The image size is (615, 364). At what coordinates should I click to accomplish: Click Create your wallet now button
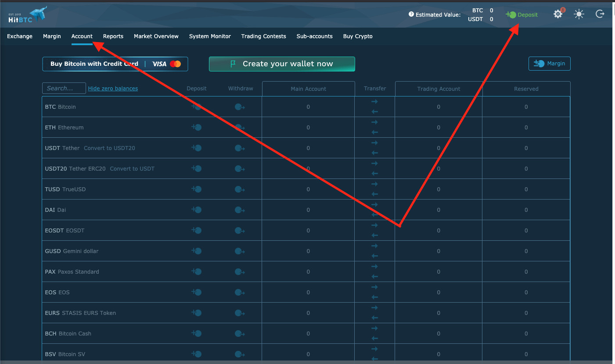click(x=282, y=64)
